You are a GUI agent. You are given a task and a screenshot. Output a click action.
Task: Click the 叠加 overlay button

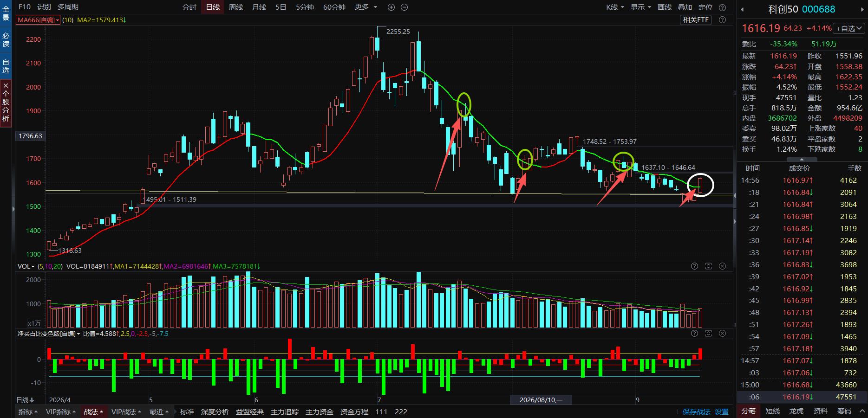pyautogui.click(x=685, y=7)
